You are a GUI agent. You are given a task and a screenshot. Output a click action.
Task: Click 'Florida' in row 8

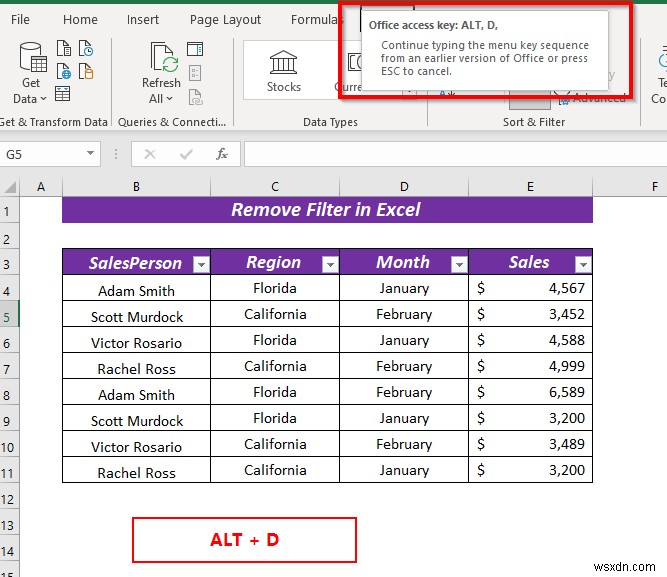click(275, 392)
